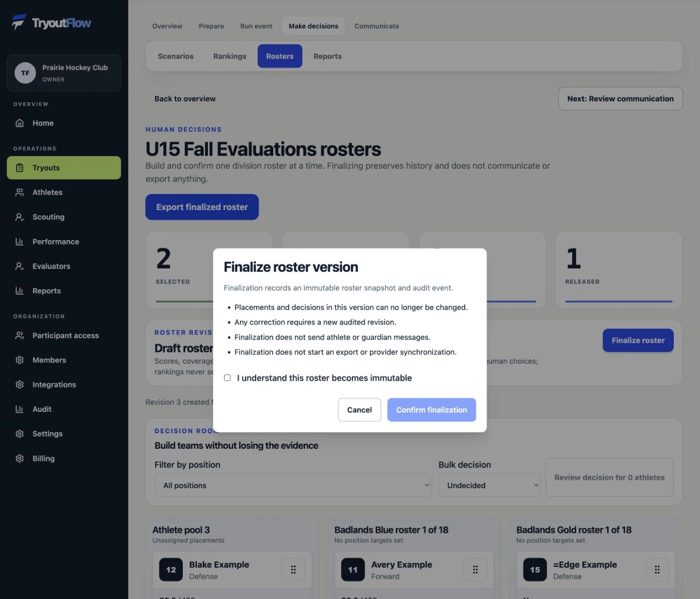Screen dimensions: 700x599
Task: Click the Finalize roster button
Action: pyautogui.click(x=638, y=340)
